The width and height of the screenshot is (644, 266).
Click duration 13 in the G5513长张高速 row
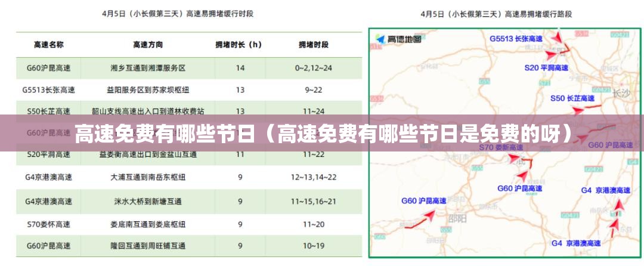point(240,89)
